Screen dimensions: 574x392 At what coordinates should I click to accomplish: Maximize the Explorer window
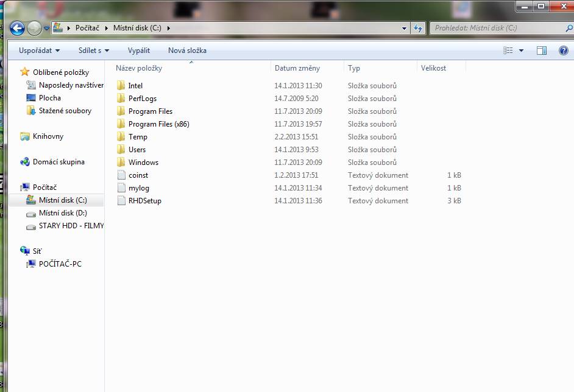[540, 6]
